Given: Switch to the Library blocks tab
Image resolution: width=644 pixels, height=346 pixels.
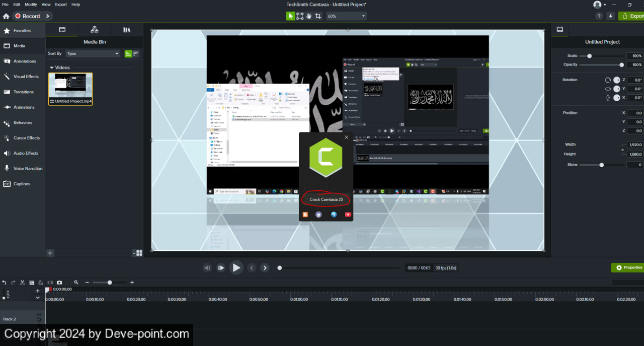Looking at the screenshot, I should pos(94,30).
